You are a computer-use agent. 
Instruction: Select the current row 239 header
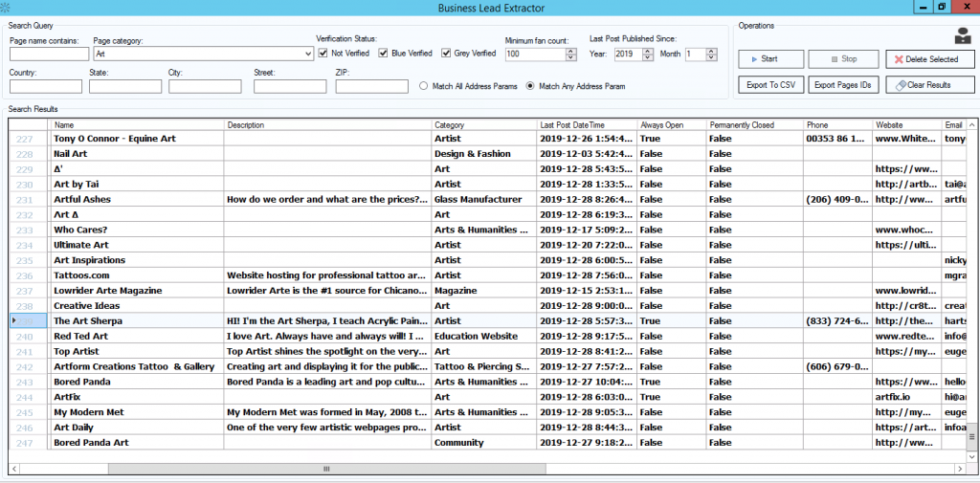click(x=29, y=321)
